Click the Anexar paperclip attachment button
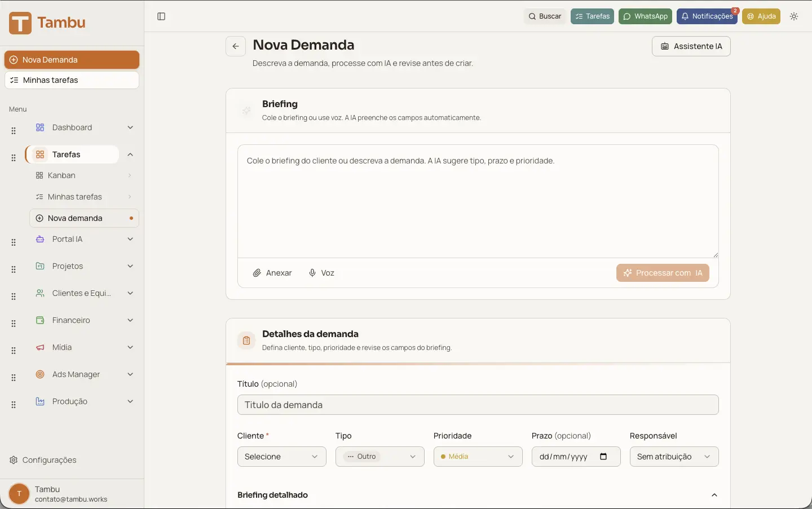The height and width of the screenshot is (509, 812). point(272,273)
